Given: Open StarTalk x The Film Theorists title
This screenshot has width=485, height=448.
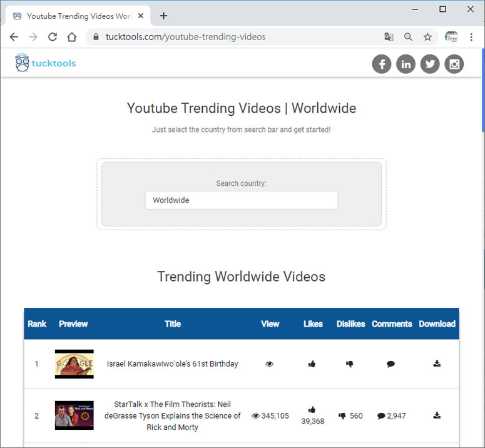Looking at the screenshot, I should pyautogui.click(x=172, y=415).
